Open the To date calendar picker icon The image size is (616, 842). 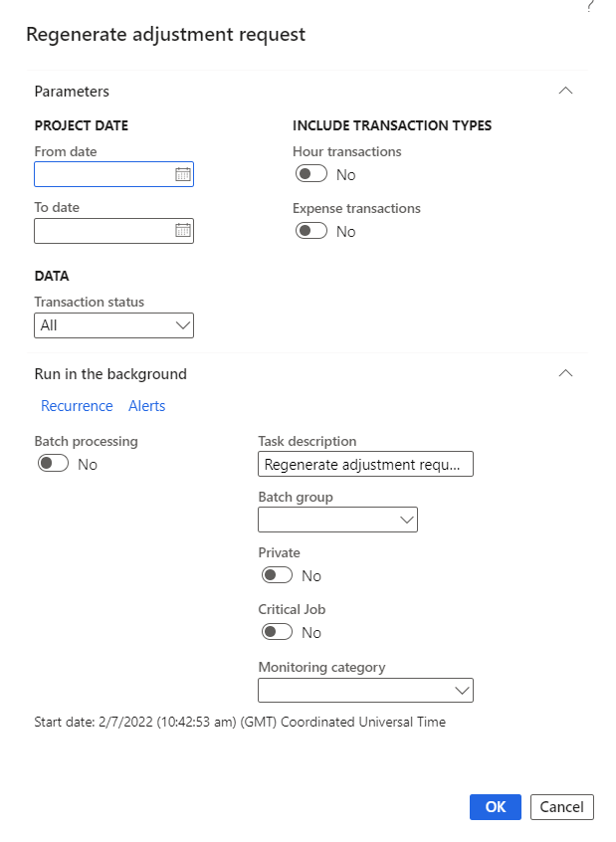point(183,231)
